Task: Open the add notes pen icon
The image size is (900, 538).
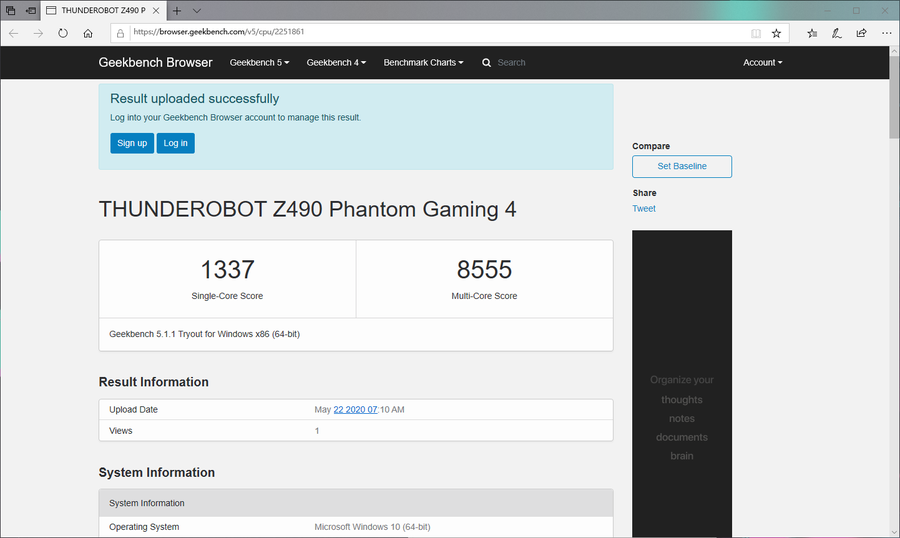Action: (x=837, y=32)
